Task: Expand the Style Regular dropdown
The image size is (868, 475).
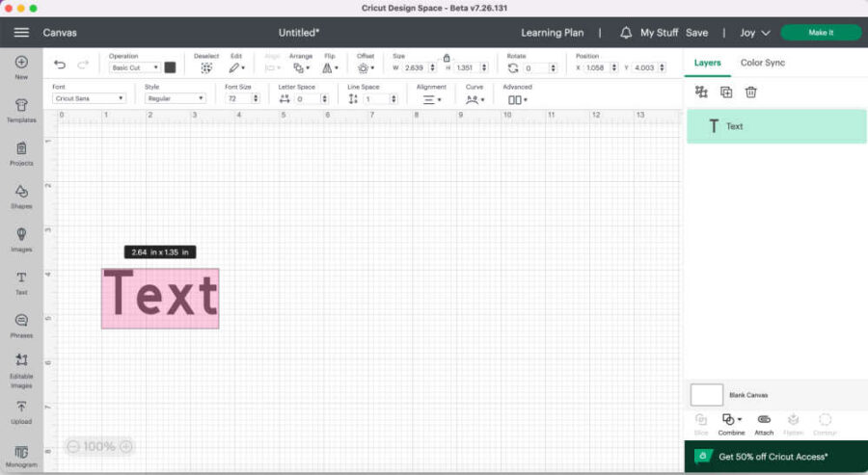Action: [175, 98]
